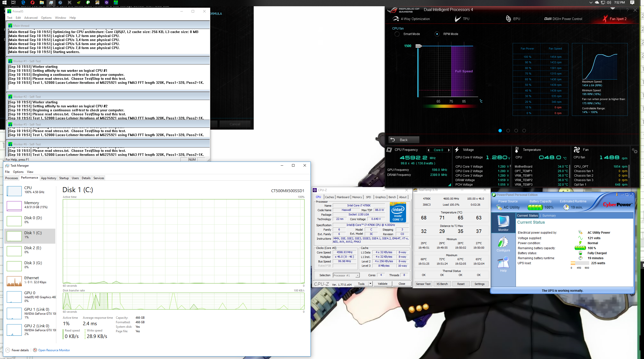Screen dimensions: 644x359
Task: Select RPM Mode for CPU fan
Action: coord(437,34)
